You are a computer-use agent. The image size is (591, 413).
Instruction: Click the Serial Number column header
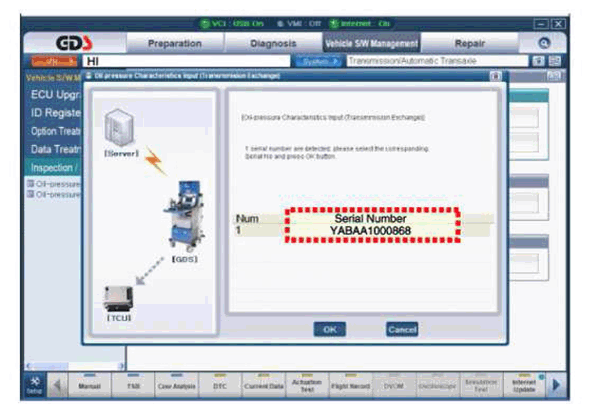coord(371,219)
